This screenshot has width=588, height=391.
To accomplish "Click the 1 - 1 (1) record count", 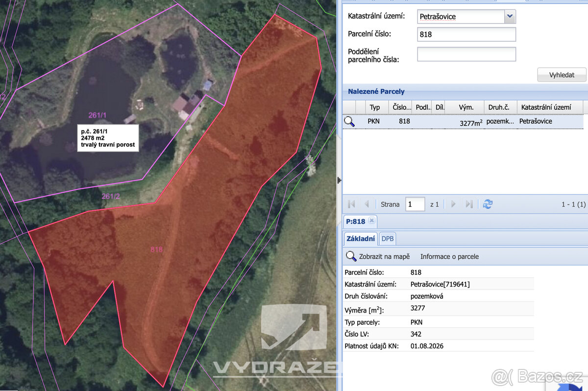I will pos(573,204).
